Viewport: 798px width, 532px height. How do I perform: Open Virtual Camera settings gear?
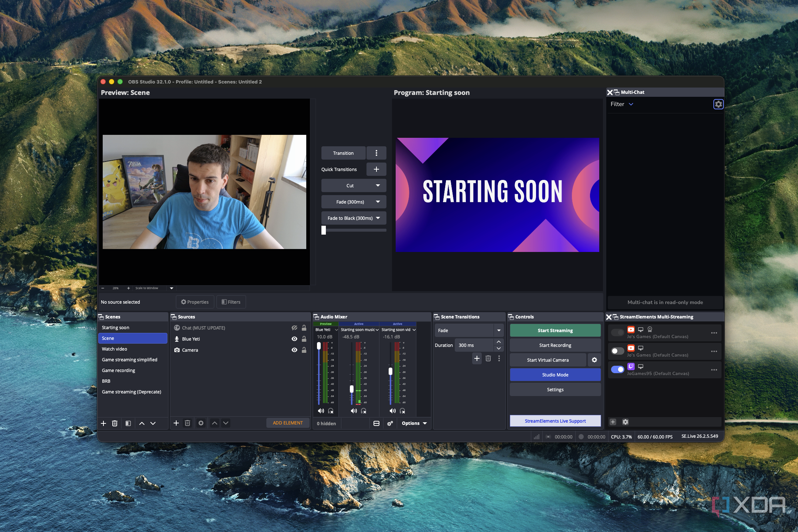pos(594,360)
